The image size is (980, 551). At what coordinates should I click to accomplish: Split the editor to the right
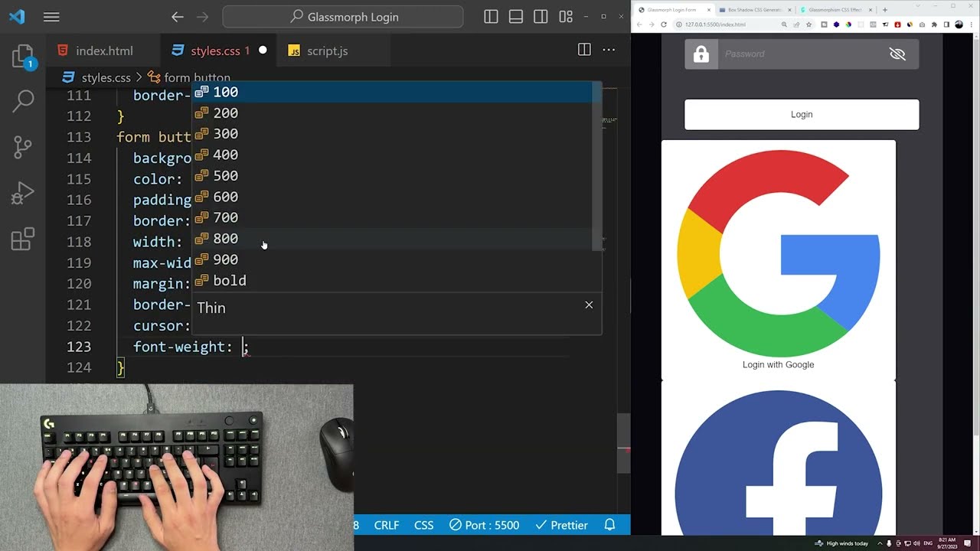pos(584,50)
